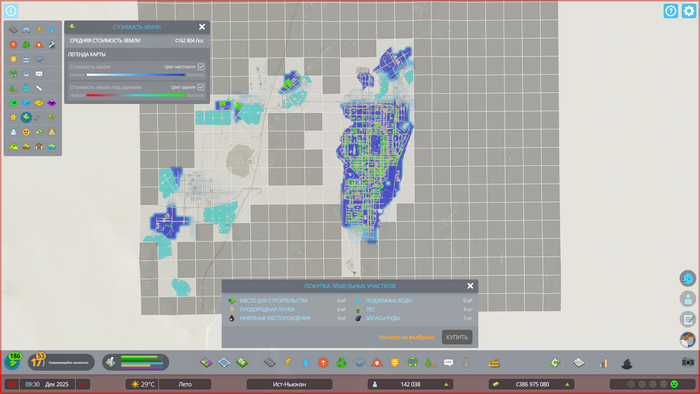
Task: Open the game settings gear icon
Action: (x=689, y=11)
